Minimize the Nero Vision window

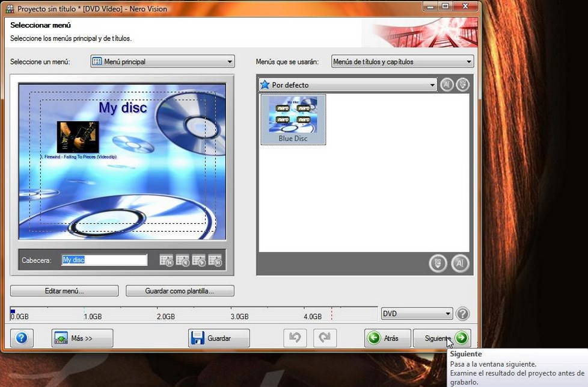point(430,7)
